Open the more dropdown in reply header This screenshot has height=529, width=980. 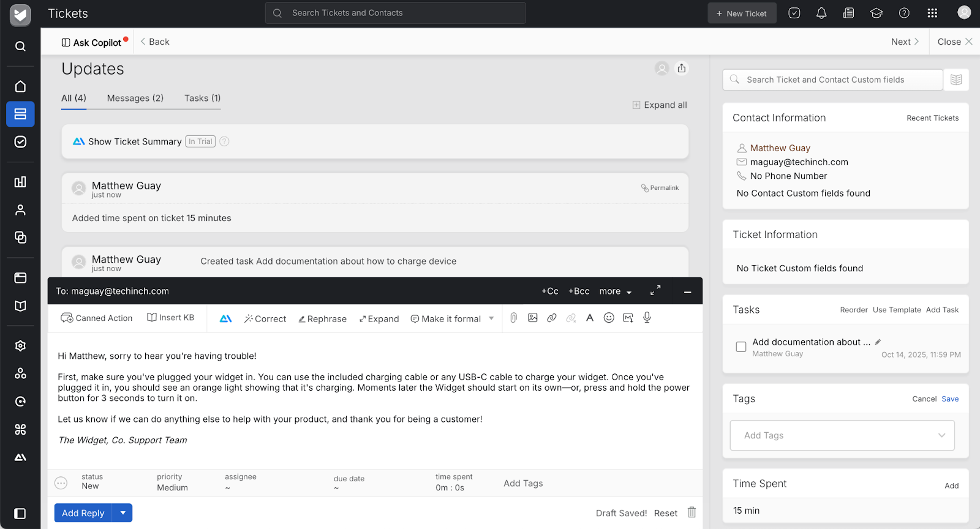pyautogui.click(x=616, y=291)
